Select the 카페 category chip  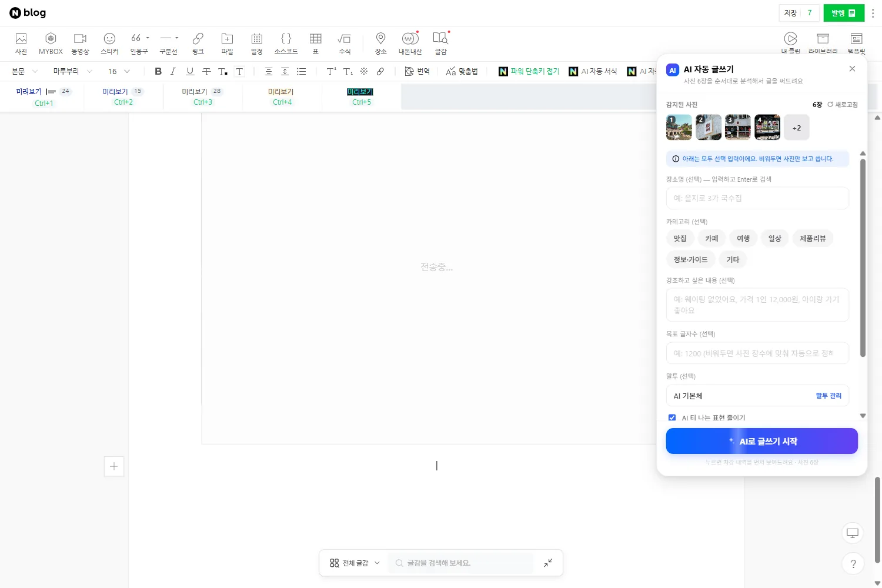tap(712, 238)
